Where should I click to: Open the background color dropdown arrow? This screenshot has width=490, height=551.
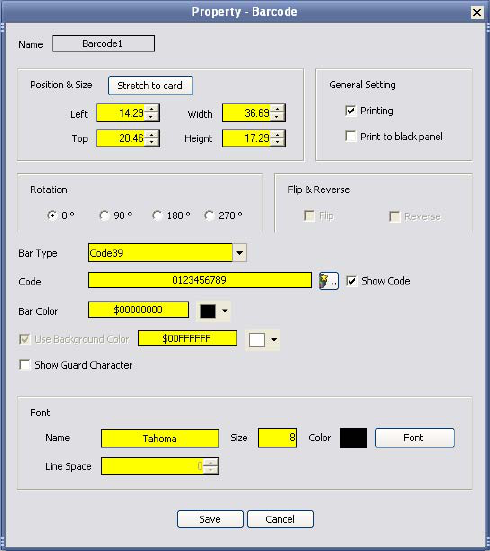(274, 339)
